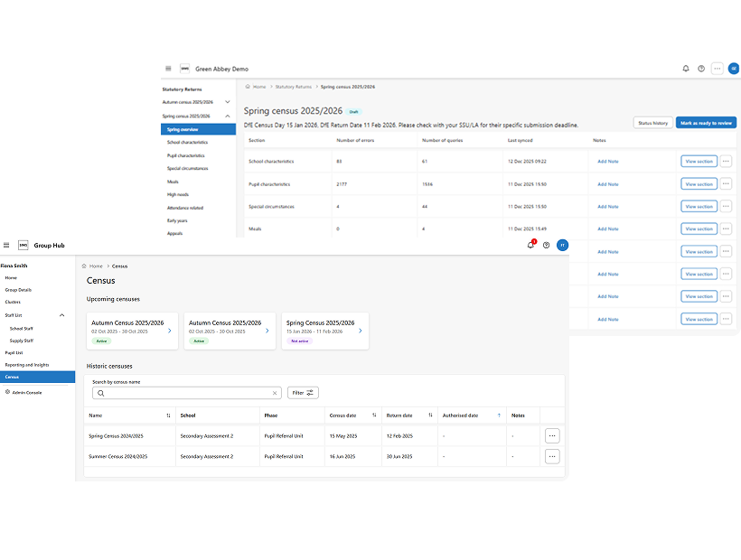This screenshot has height=560, width=741.
Task: Open more options for Spring Census 2024/2025
Action: [x=552, y=435]
